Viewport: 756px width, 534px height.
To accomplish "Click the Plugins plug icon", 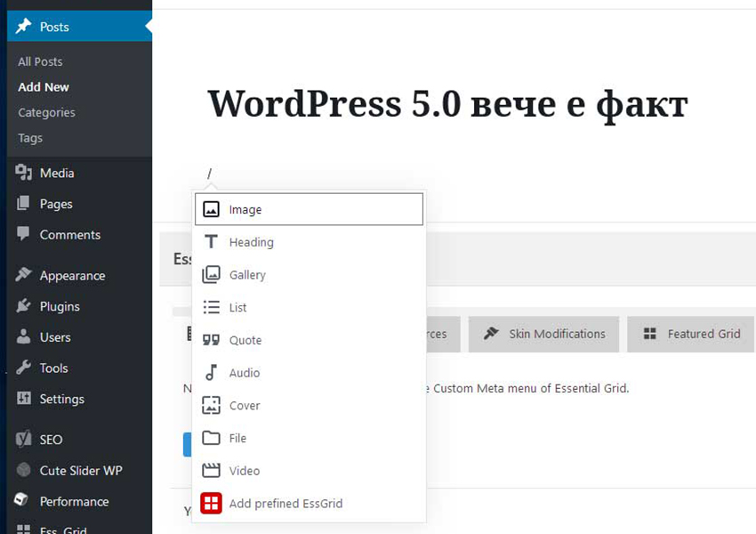I will [23, 305].
